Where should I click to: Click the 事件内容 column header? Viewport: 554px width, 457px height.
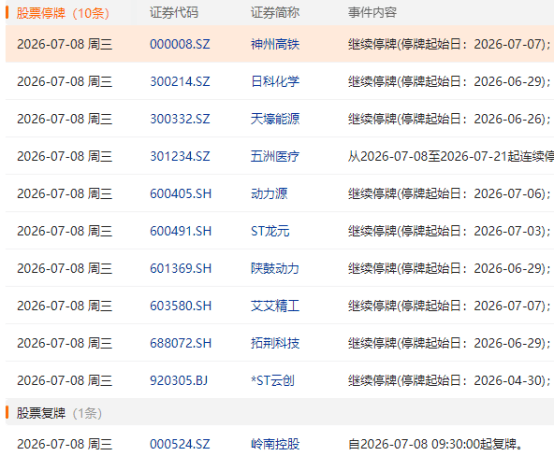tap(372, 13)
